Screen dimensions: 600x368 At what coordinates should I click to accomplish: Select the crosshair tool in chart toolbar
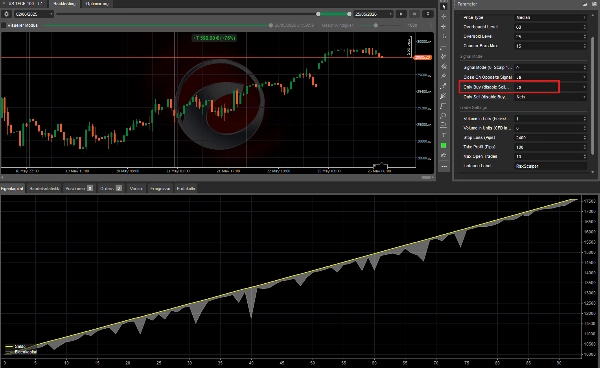click(443, 16)
